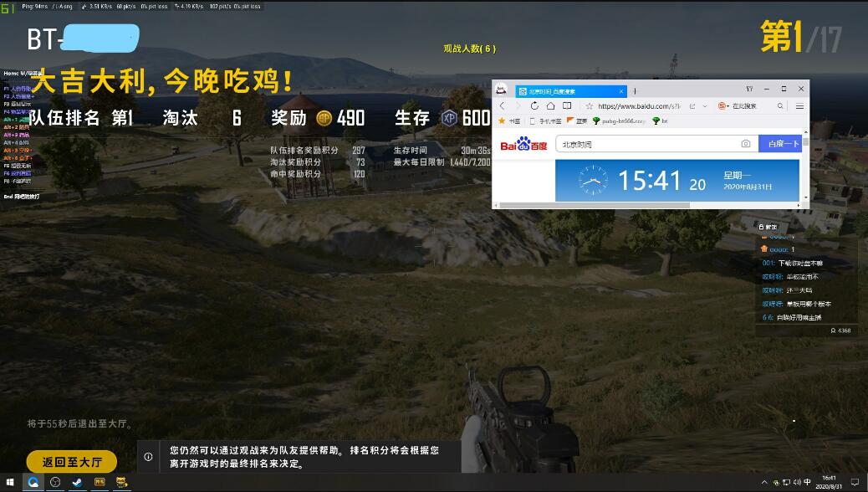Open the browser hamburger menu
Image resolution: width=868 pixels, height=492 pixels.
click(x=799, y=106)
